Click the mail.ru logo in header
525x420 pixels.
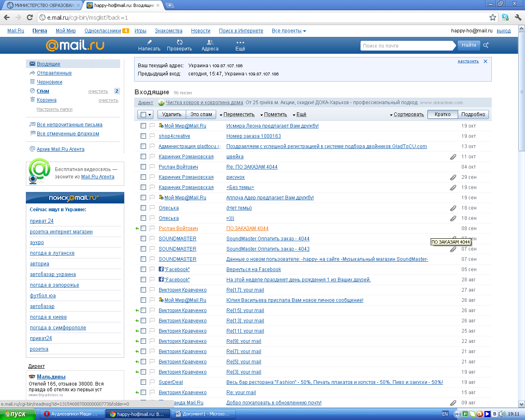click(x=75, y=45)
